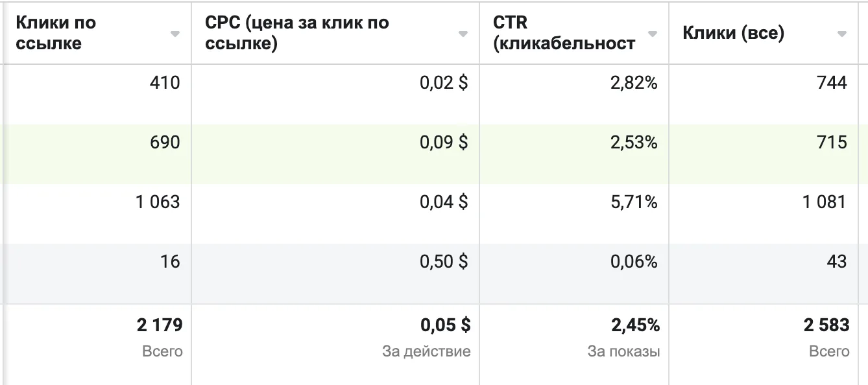The height and width of the screenshot is (385, 868).
Task: Click the 5,71% CTR value
Action: (634, 202)
